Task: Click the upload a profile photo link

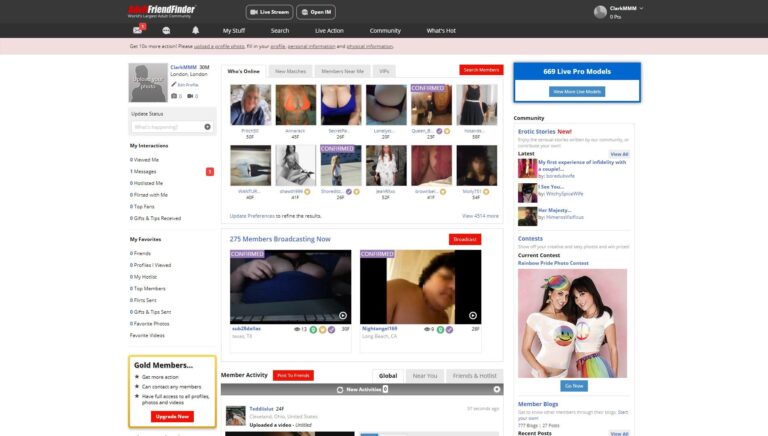Action: 219,47
